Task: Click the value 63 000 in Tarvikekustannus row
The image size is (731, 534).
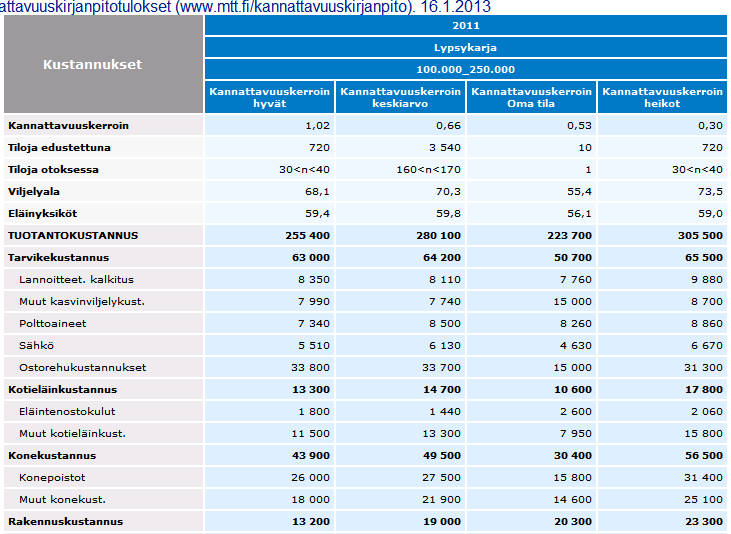Action: tap(311, 257)
